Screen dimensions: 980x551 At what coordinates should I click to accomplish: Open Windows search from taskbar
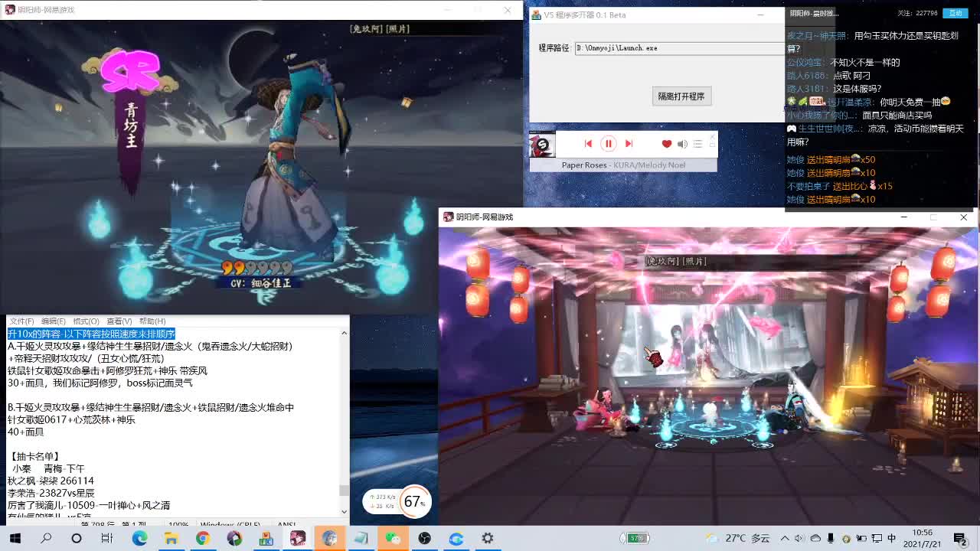(46, 538)
